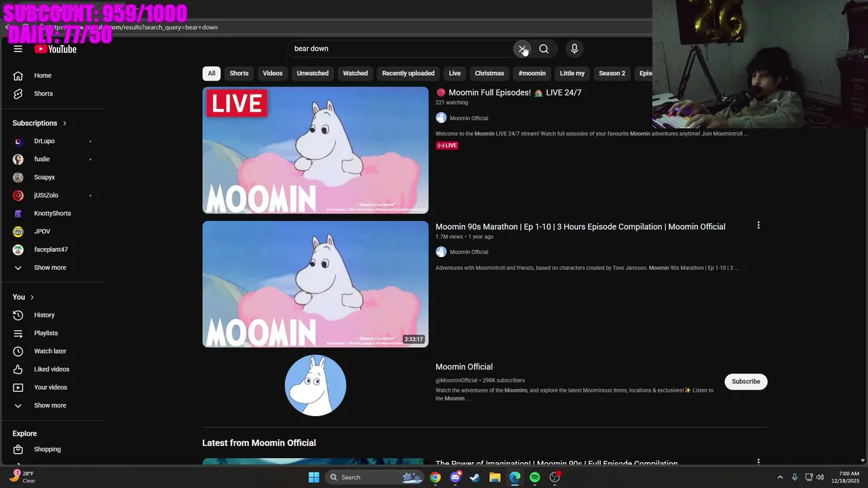Select the All filter chip

pyautogui.click(x=212, y=73)
